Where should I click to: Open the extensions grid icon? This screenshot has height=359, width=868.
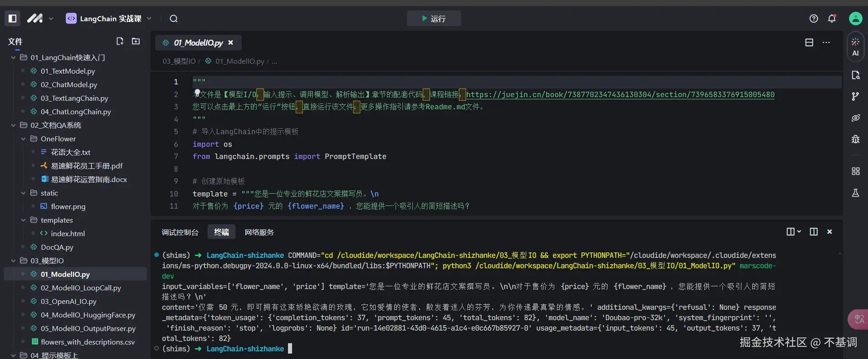point(855,171)
